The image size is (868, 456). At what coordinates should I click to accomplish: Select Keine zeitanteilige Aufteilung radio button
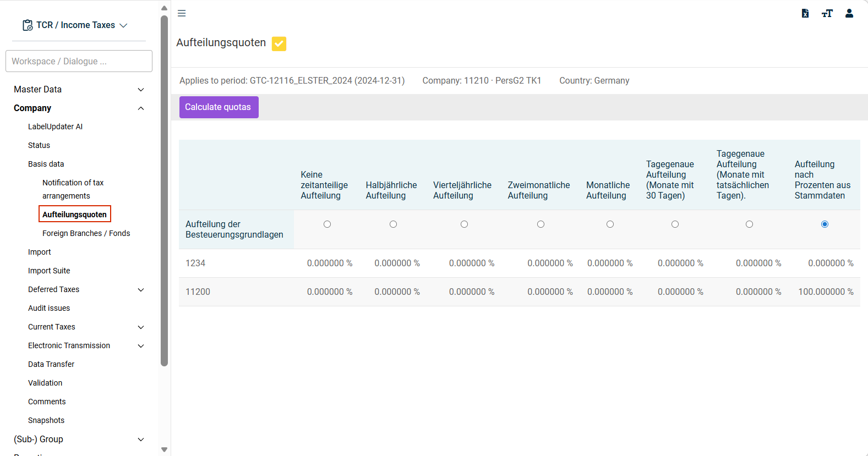[327, 224]
